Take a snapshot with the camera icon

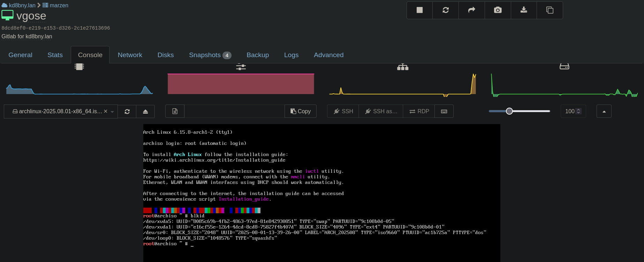click(498, 10)
